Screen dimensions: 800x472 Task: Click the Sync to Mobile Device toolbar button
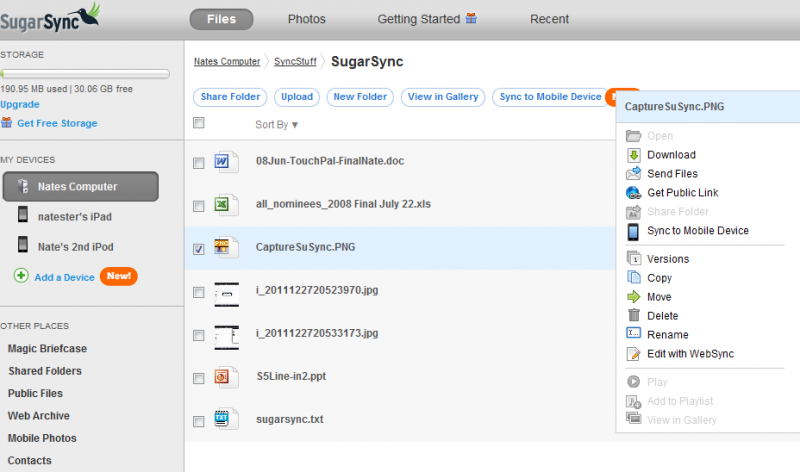[551, 97]
